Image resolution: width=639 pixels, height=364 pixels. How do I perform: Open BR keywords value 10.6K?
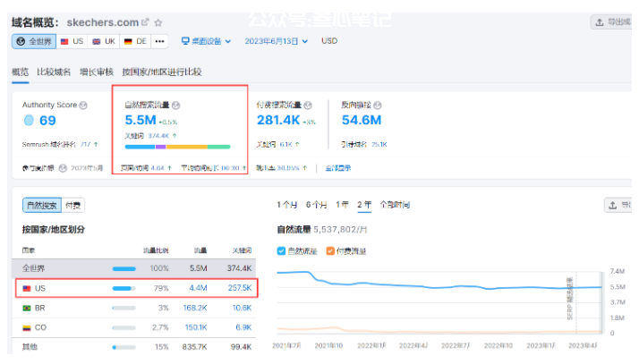pos(242,308)
